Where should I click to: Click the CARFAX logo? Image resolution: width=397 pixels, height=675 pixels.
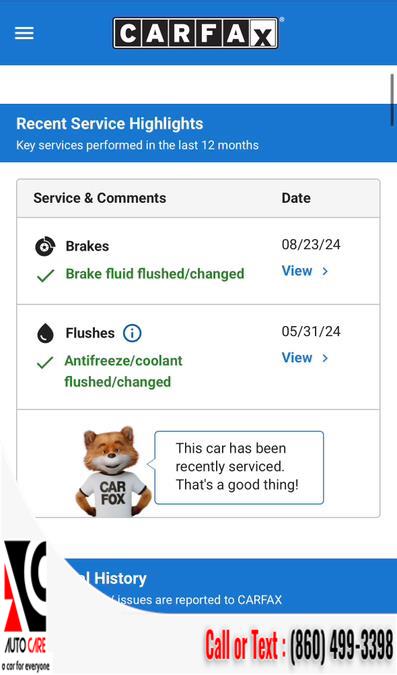point(197,33)
